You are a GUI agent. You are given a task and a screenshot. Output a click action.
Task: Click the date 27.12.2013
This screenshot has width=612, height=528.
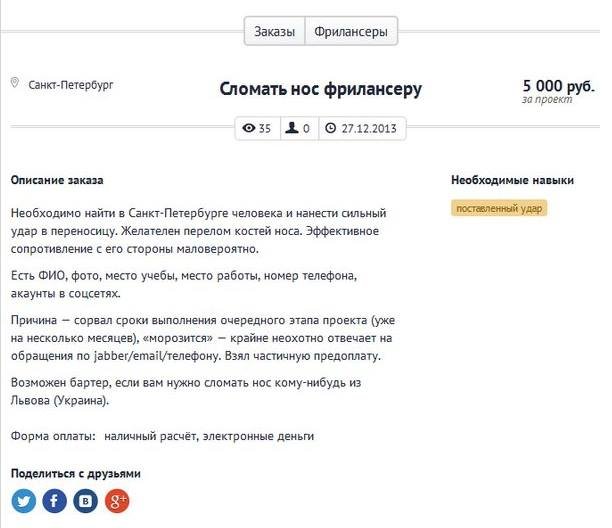(x=369, y=128)
